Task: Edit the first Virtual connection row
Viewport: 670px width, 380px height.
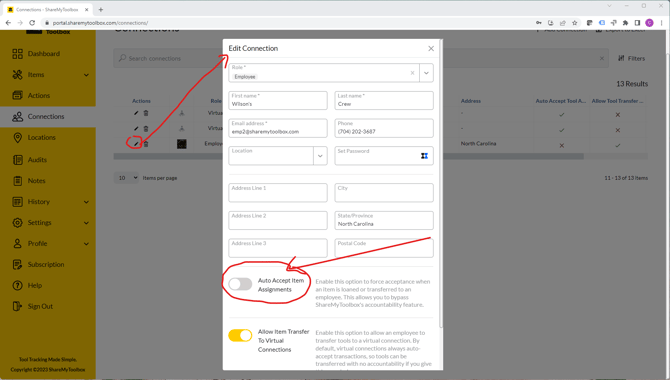Action: pyautogui.click(x=136, y=113)
